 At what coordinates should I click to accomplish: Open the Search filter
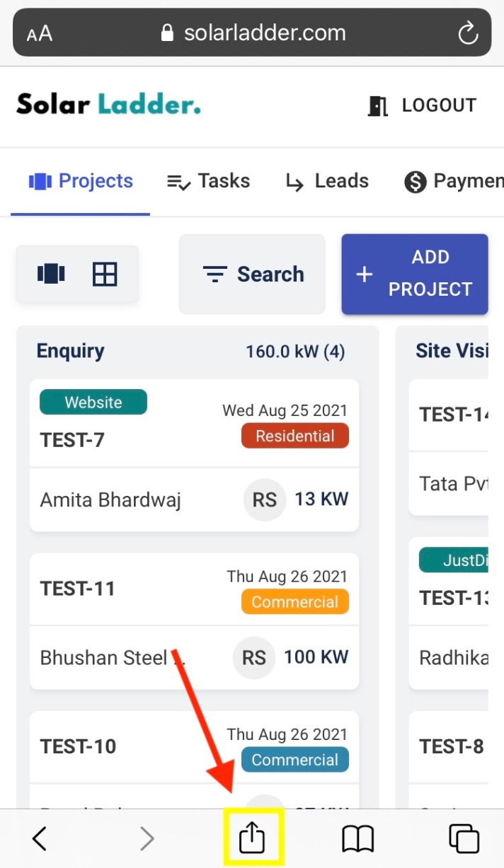pyautogui.click(x=252, y=274)
